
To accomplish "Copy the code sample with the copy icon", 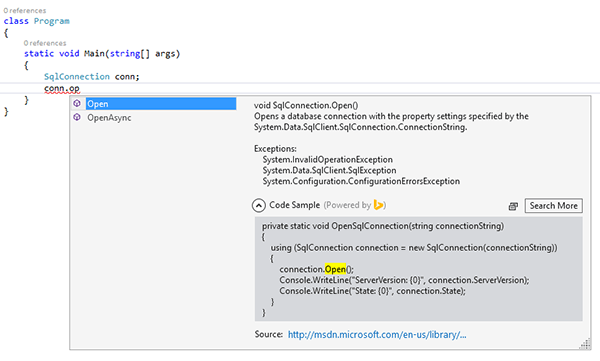I will 513,206.
